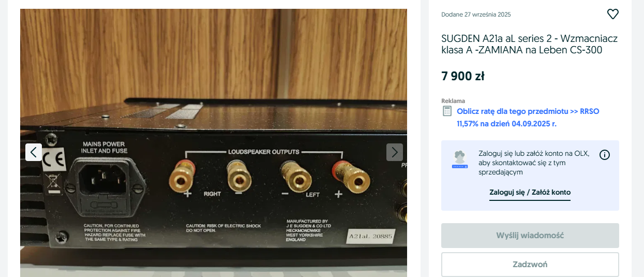Viewport: 644px width, 277px height.
Task: Click the user avatar illustration in login box
Action: click(x=459, y=160)
